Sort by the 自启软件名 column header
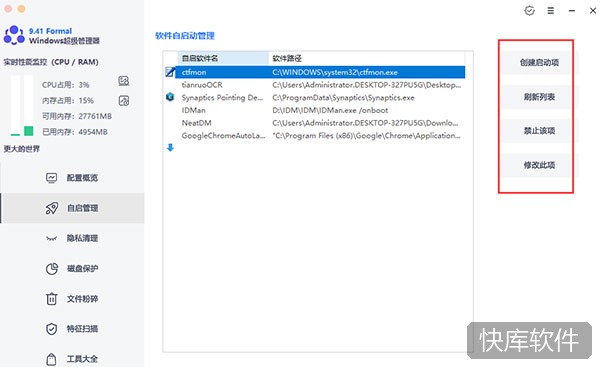Viewport: 600px width, 367px height. 223,58
